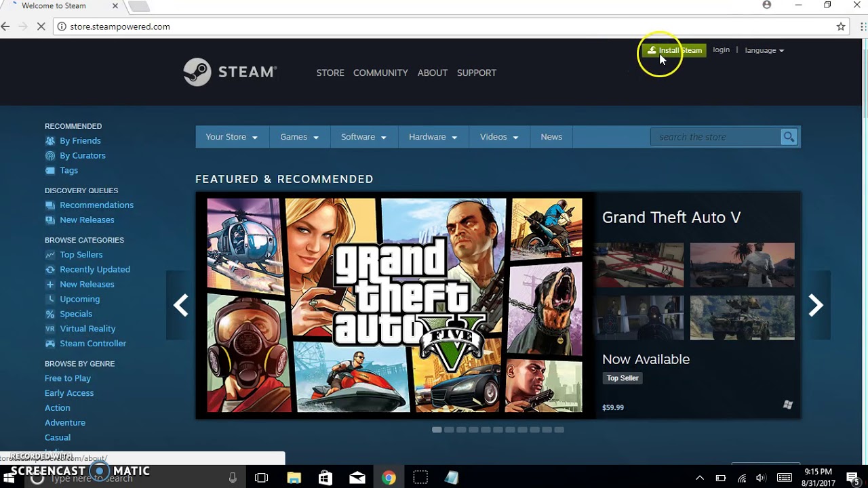868x488 pixels.
Task: Click the Recommendations queue icon
Action: pos(50,205)
